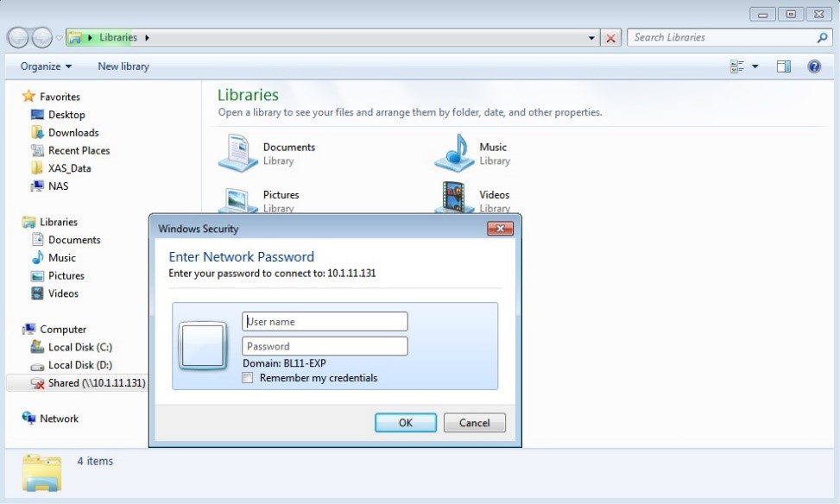Click Cancel in Windows Security dialog
The height and width of the screenshot is (504, 840).
pyautogui.click(x=474, y=423)
